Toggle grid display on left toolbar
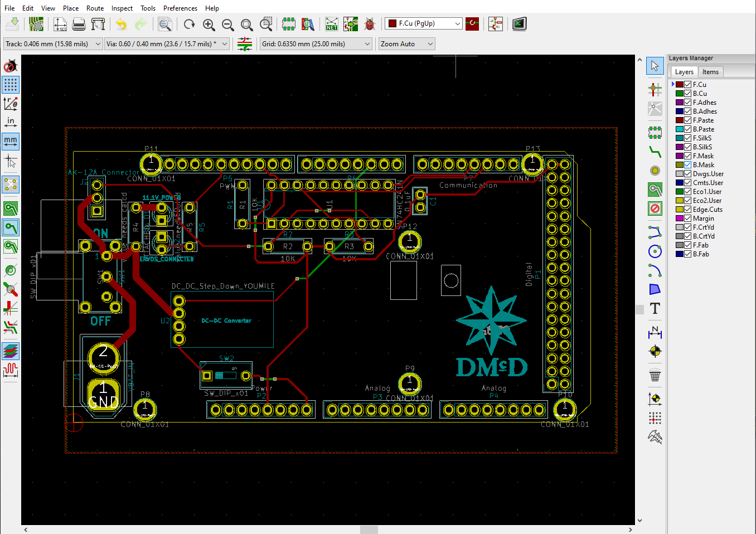Image resolution: width=756 pixels, height=534 pixels. [x=11, y=85]
